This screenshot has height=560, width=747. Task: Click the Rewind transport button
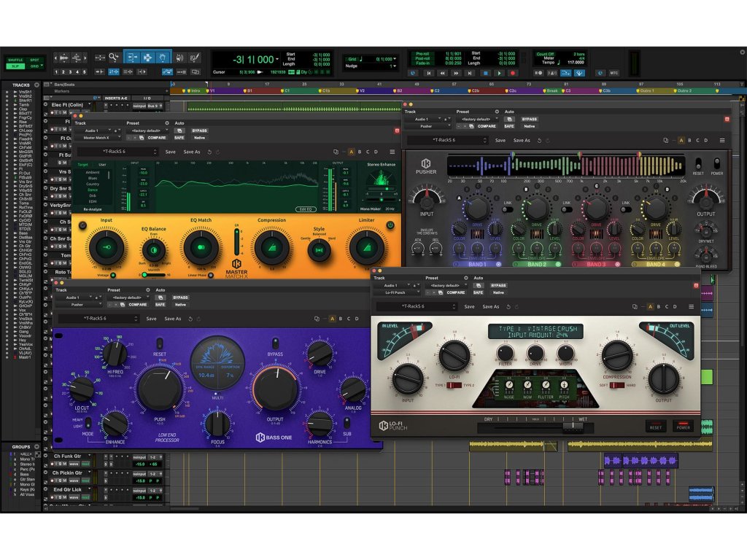tap(443, 74)
